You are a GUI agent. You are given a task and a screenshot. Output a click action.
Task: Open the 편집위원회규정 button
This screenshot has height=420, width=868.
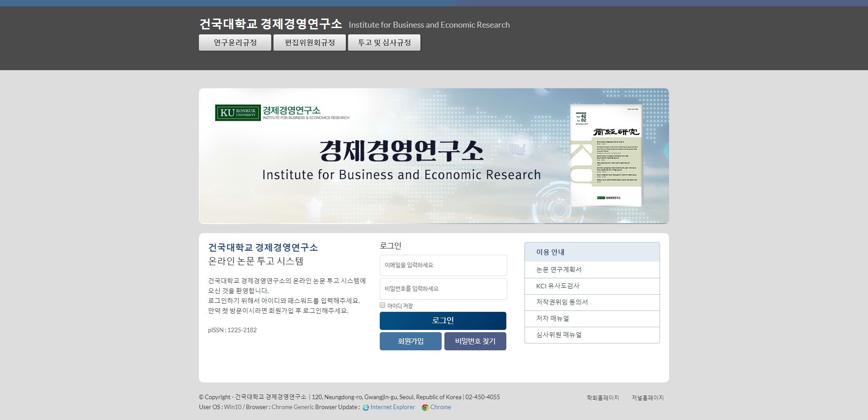[310, 43]
